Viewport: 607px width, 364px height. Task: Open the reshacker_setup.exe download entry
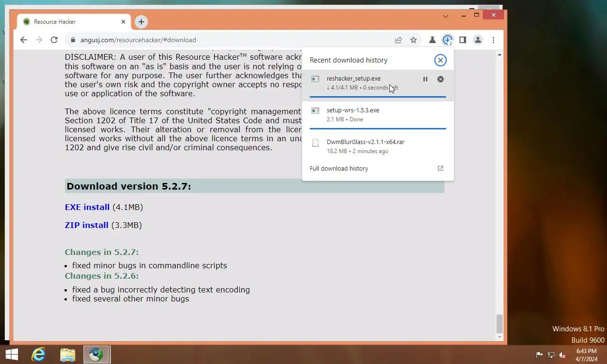click(378, 84)
